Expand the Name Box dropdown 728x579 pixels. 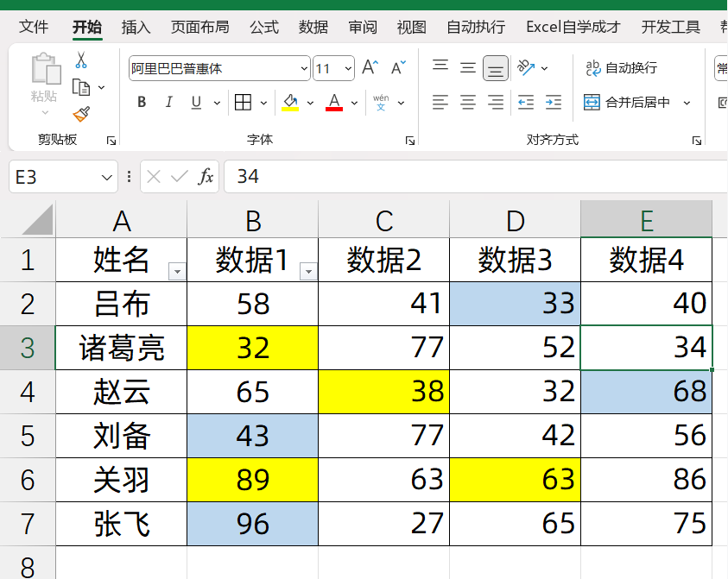(107, 177)
